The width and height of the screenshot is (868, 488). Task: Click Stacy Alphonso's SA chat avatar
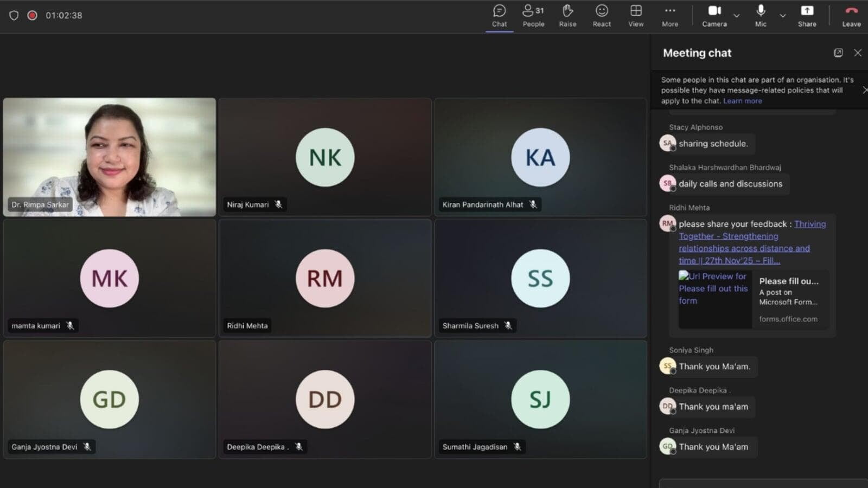(x=667, y=143)
